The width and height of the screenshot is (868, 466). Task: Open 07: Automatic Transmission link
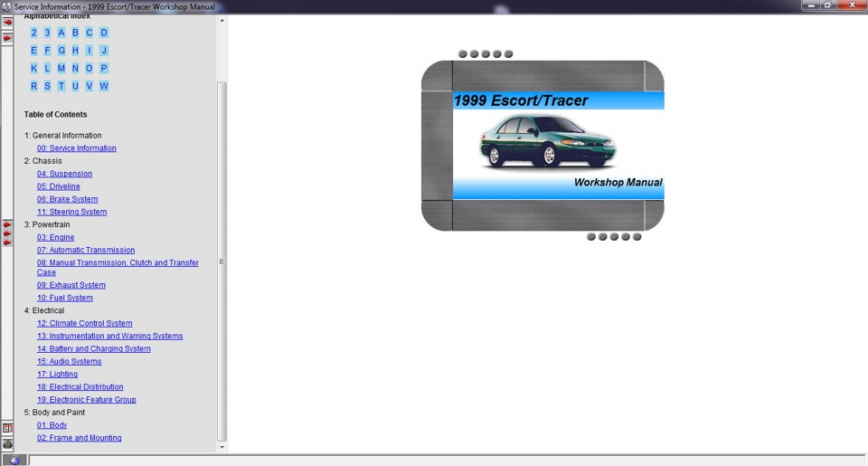(x=86, y=250)
